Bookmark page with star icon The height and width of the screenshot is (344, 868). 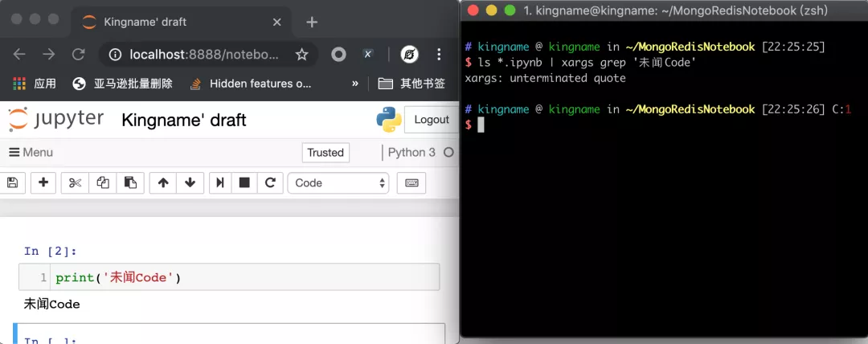[301, 55]
